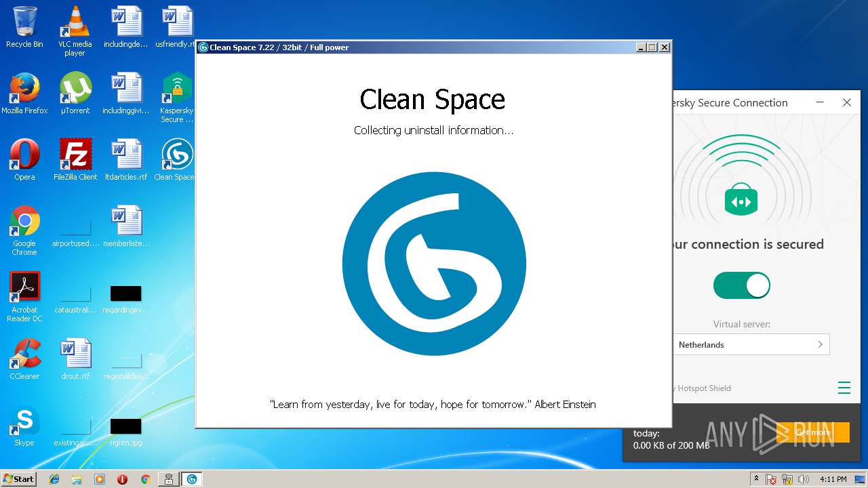Open the network status tray icon
The image size is (868, 488).
tap(787, 479)
